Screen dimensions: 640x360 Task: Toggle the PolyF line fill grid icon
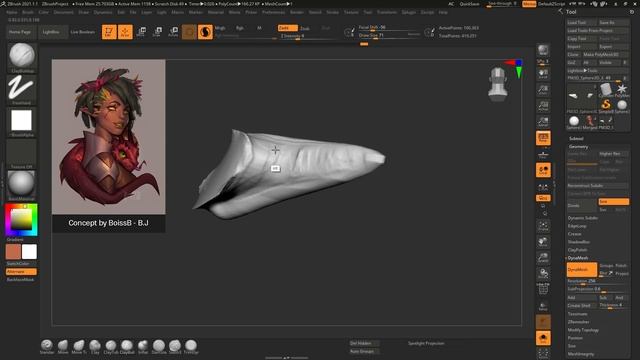tap(543, 289)
